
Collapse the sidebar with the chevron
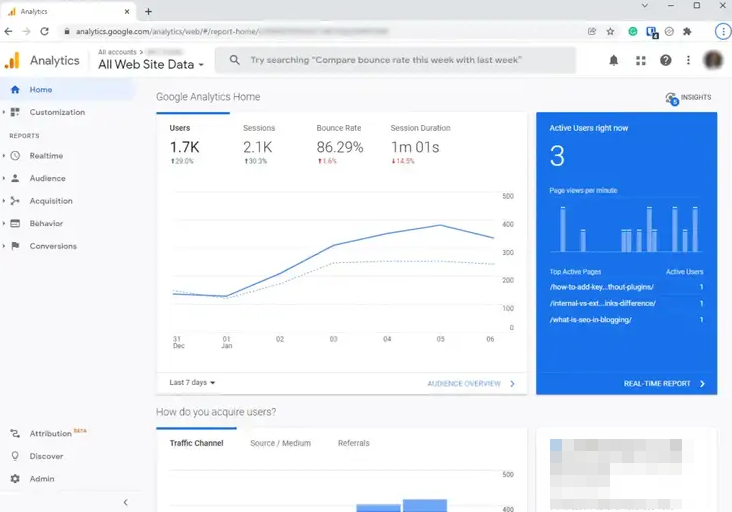coord(126,503)
